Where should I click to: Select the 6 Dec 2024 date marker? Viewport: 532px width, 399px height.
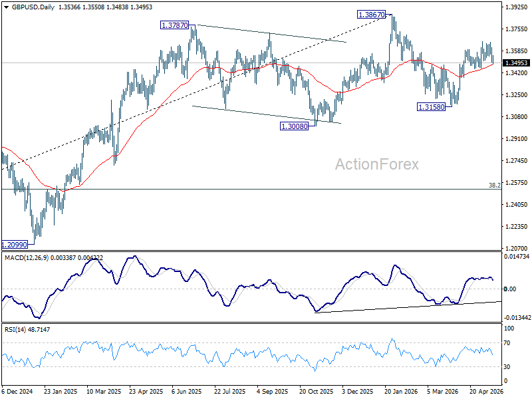click(17, 391)
